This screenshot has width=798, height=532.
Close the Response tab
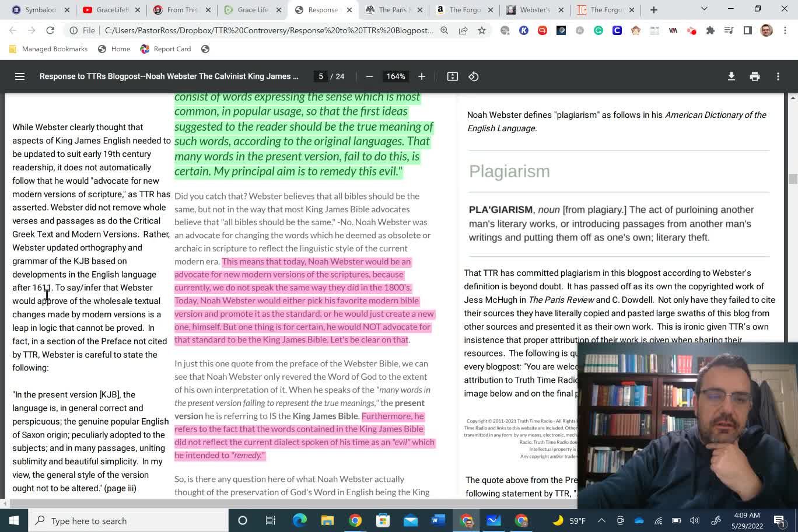point(349,10)
